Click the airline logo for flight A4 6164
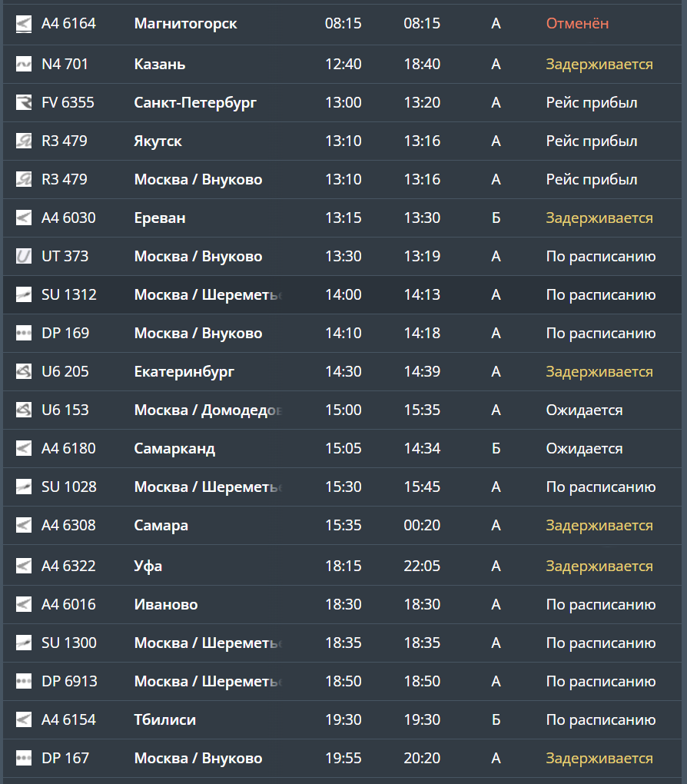Image resolution: width=687 pixels, height=784 pixels. coord(24,24)
